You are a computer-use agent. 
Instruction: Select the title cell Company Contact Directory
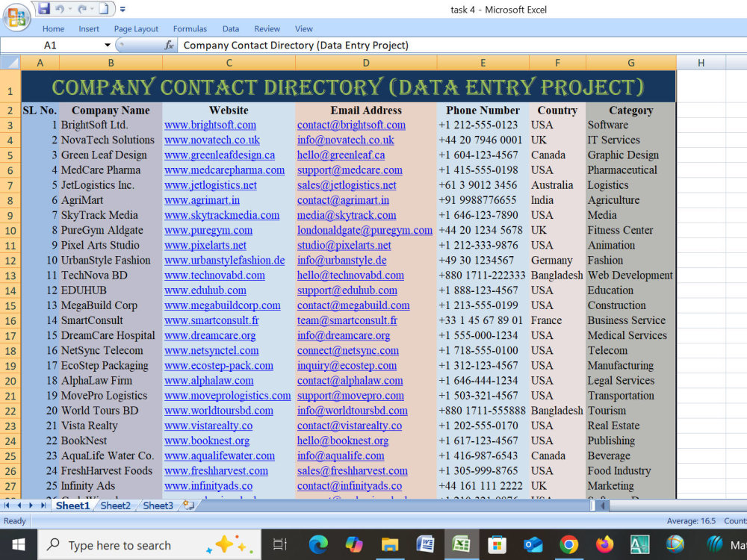click(348, 87)
